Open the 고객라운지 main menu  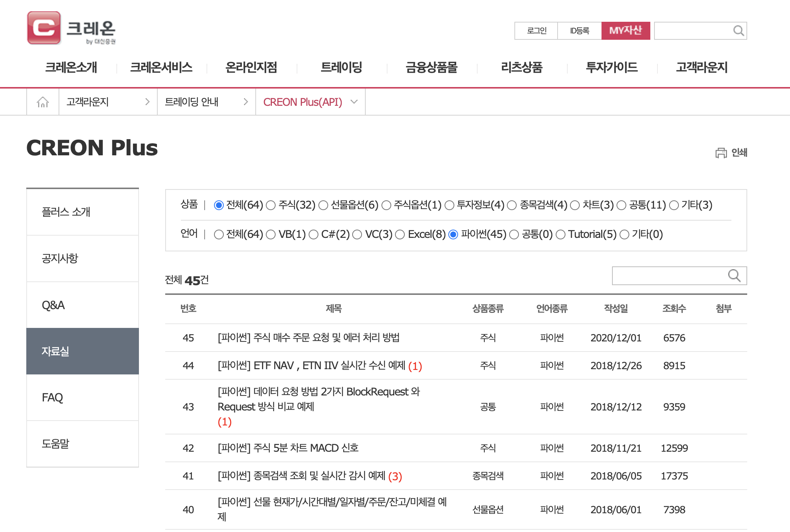(x=702, y=68)
